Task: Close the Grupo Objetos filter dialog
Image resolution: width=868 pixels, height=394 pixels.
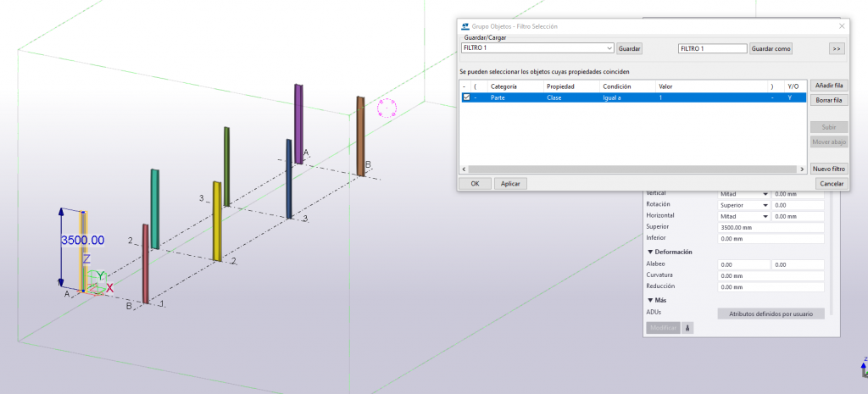Action: tap(842, 26)
